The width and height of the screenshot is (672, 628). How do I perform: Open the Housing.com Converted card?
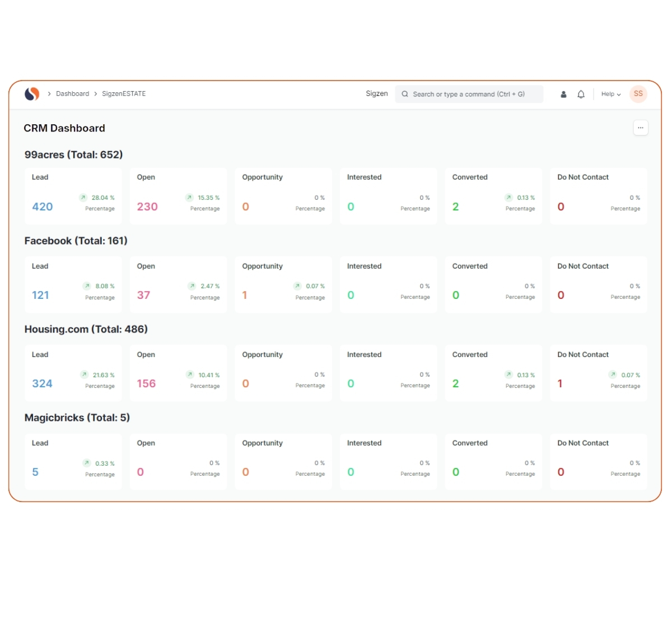tap(493, 373)
